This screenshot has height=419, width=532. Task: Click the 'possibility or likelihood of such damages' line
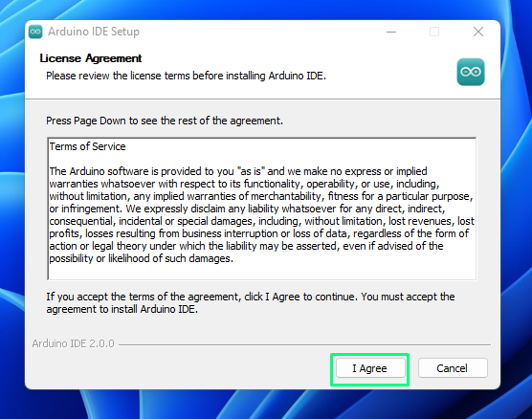point(142,258)
